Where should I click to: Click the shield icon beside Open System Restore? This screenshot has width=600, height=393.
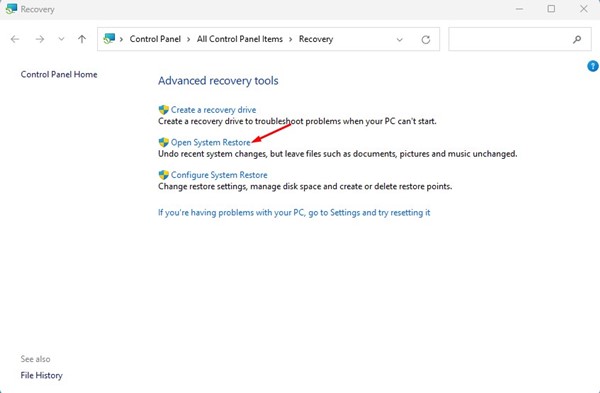click(164, 142)
